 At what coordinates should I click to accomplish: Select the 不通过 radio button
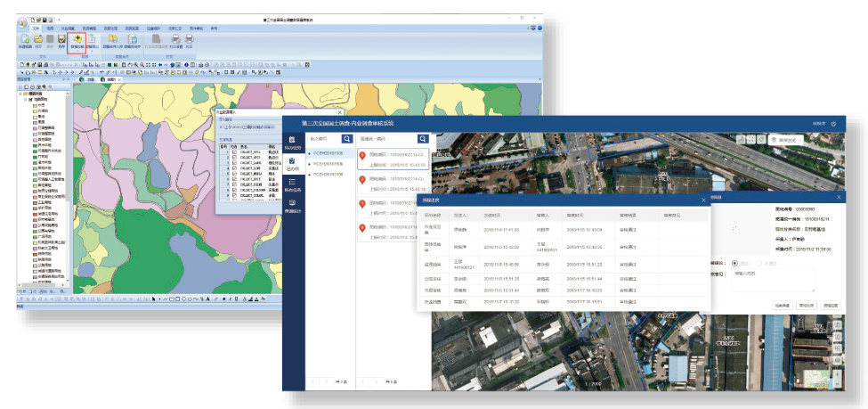759,263
